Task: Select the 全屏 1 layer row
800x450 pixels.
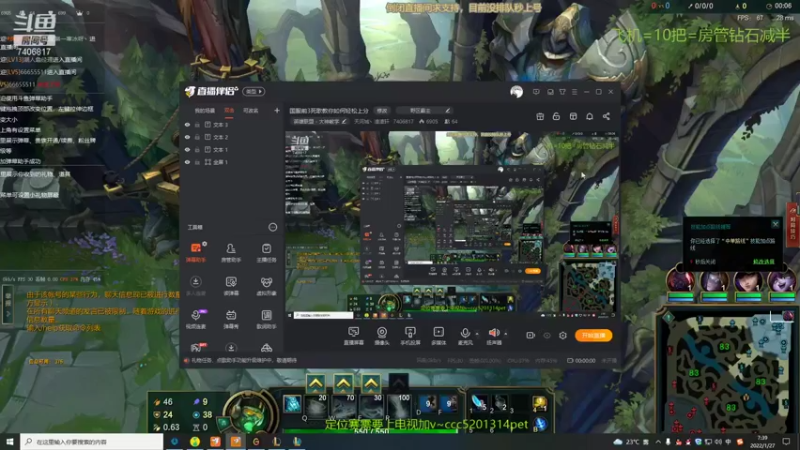Action: tap(232, 162)
